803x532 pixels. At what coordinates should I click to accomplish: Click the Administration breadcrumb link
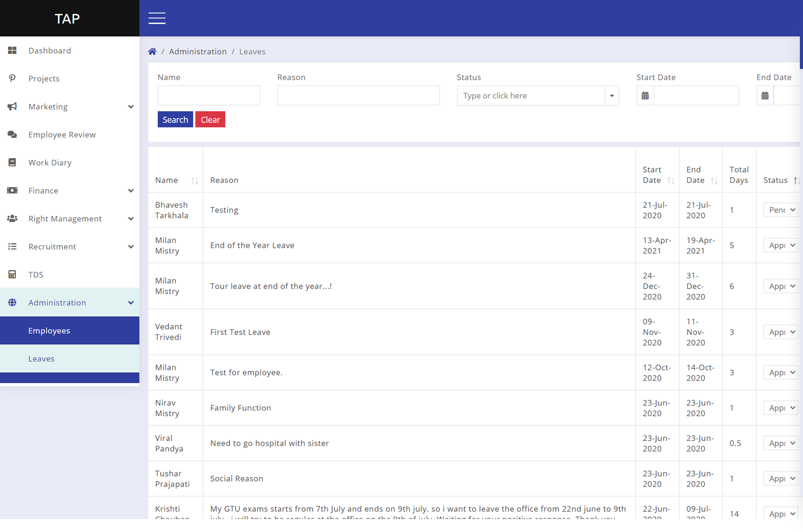coord(198,52)
